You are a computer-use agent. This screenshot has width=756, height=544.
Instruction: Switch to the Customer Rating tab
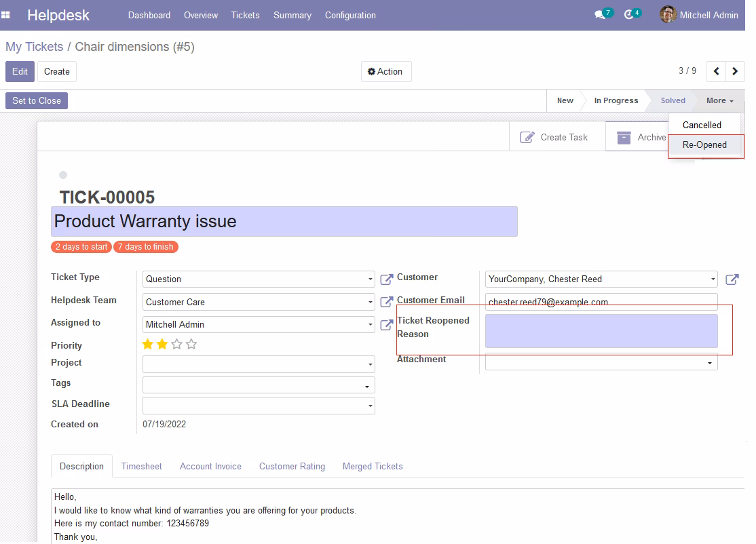[x=292, y=466]
